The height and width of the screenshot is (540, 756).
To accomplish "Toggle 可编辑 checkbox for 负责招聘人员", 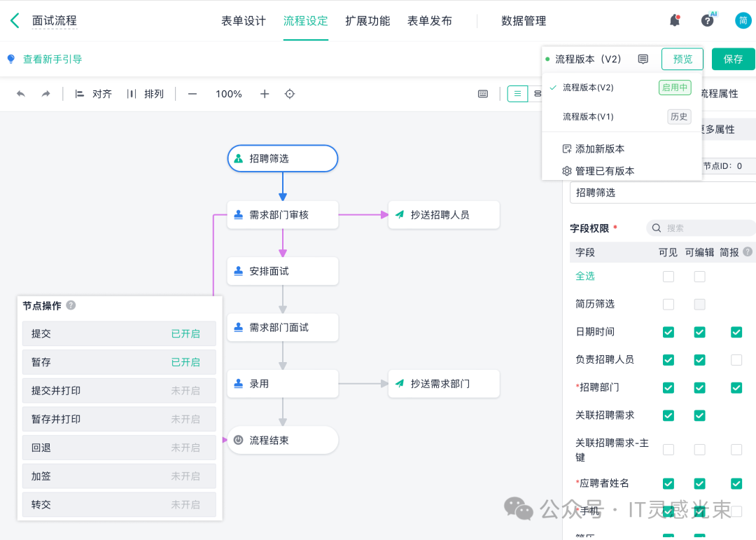I will 699,360.
